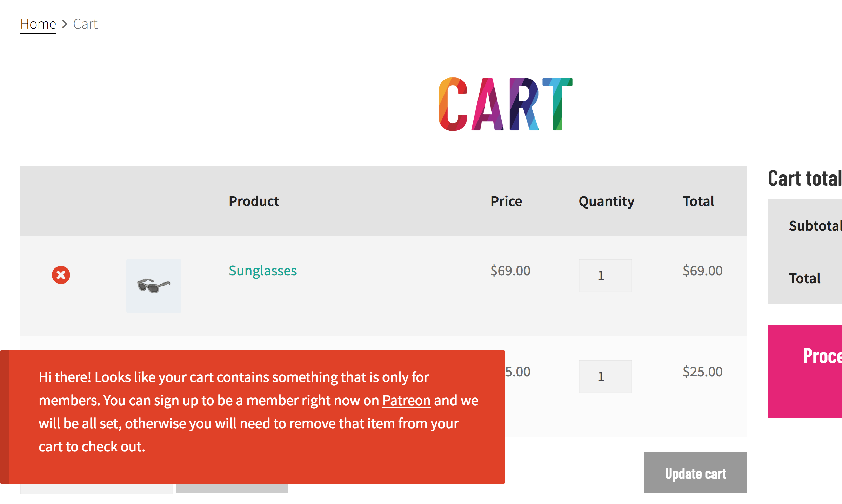Image resolution: width=842 pixels, height=504 pixels.
Task: Focus the quantity field of the $25.00 item
Action: [605, 376]
